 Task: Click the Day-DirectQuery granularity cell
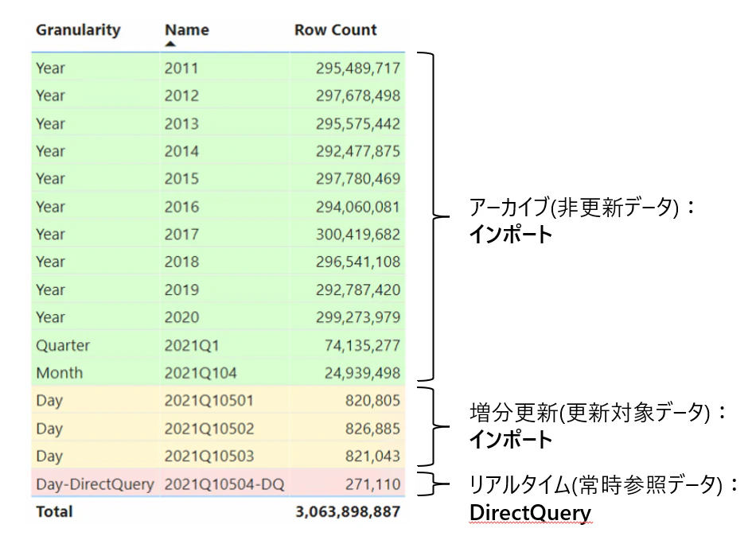pyautogui.click(x=95, y=484)
